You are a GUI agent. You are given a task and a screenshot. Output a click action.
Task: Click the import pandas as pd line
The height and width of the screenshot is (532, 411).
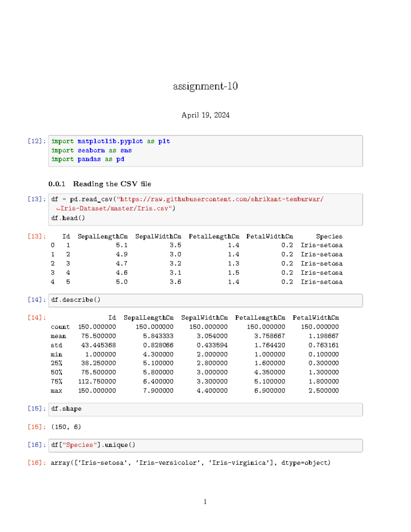point(88,159)
